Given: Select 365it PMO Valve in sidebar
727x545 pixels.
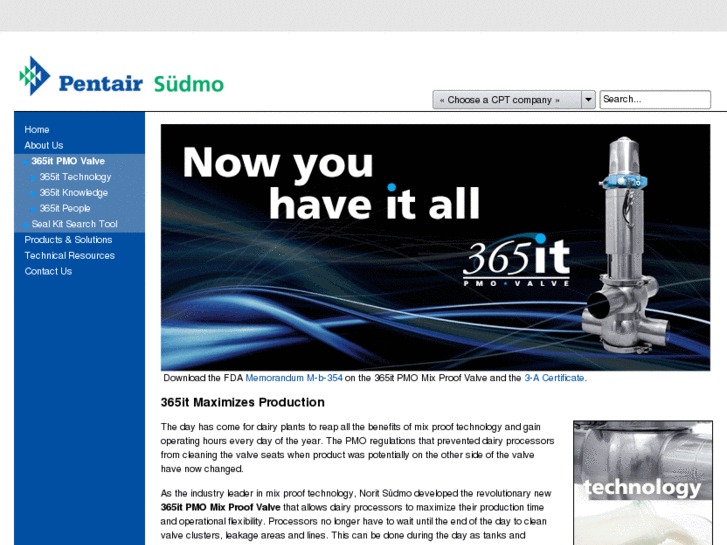Looking at the screenshot, I should coord(68,161).
